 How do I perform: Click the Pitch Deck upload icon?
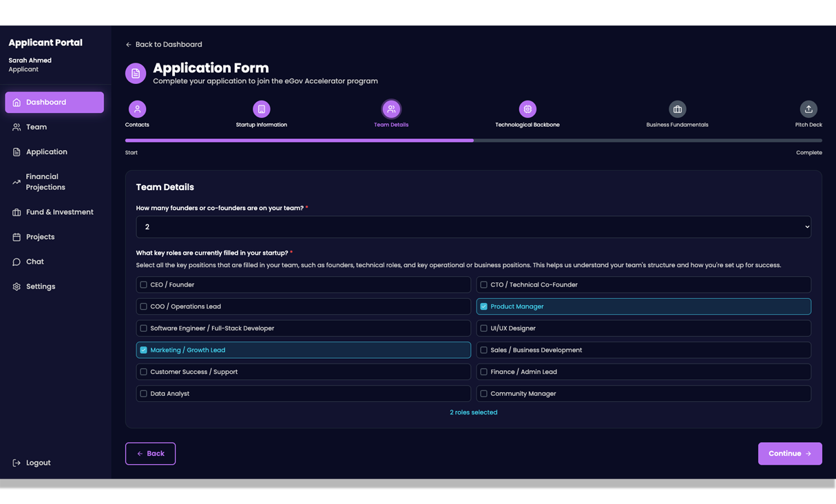coord(808,109)
